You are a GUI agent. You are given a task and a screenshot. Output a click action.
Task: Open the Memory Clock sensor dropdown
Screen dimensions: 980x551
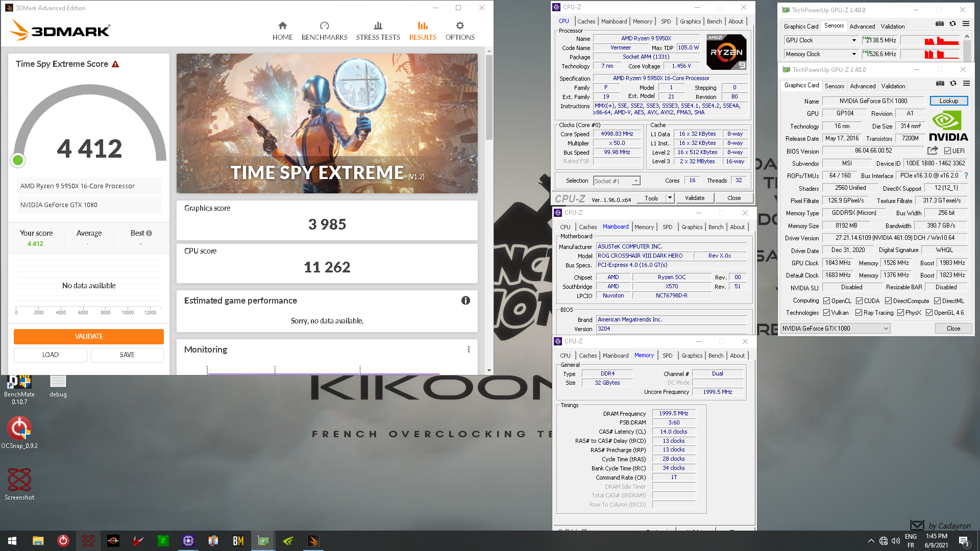(854, 54)
